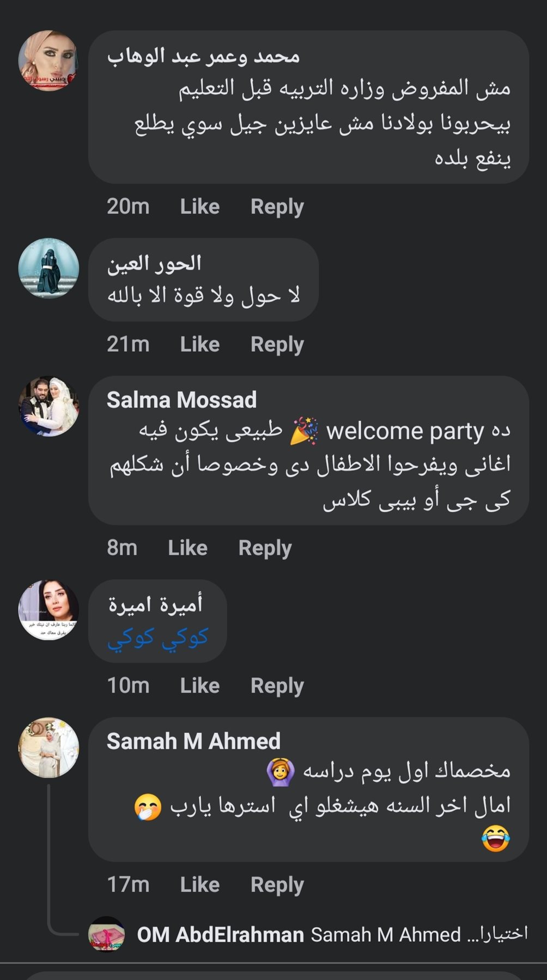Tap الحور العين avatar

click(48, 268)
